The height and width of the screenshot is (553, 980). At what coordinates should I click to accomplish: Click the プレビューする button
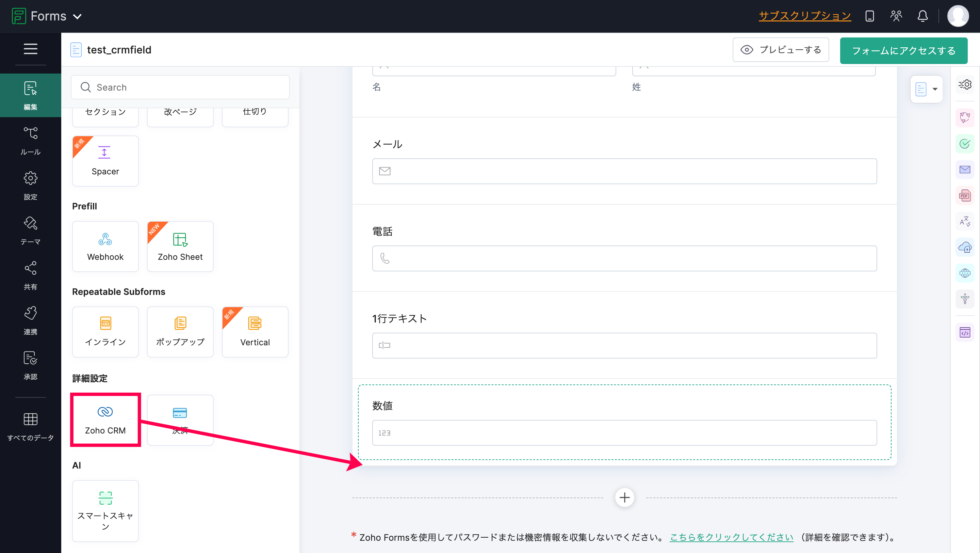[x=780, y=50]
